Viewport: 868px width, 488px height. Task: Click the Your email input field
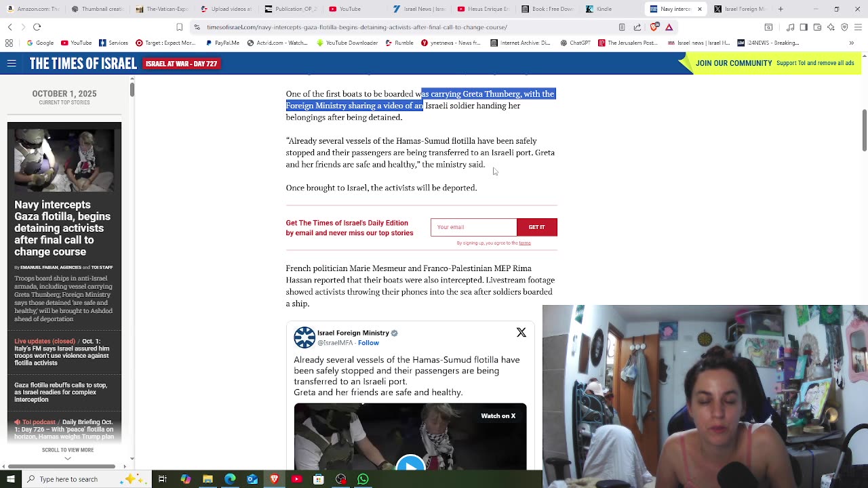coord(473,227)
